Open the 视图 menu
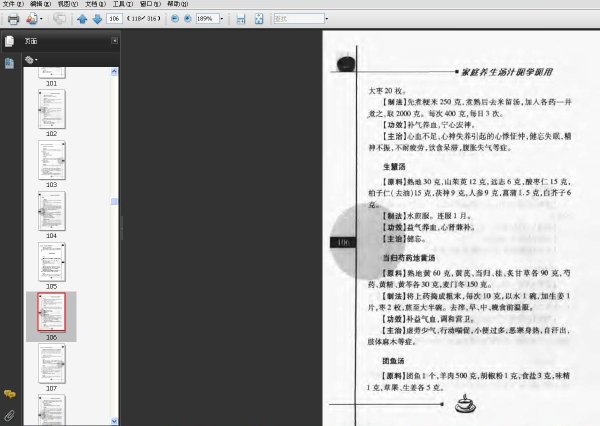The image size is (600, 426). [68, 4]
